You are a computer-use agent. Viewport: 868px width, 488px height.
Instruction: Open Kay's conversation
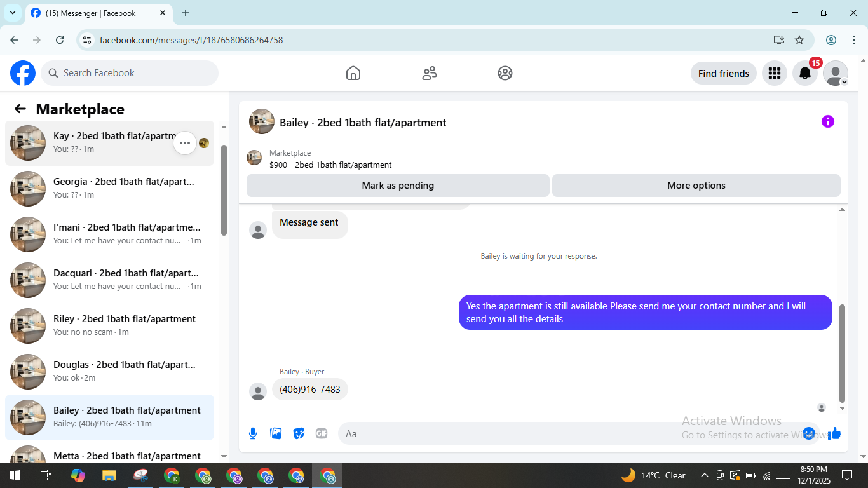[x=109, y=143]
